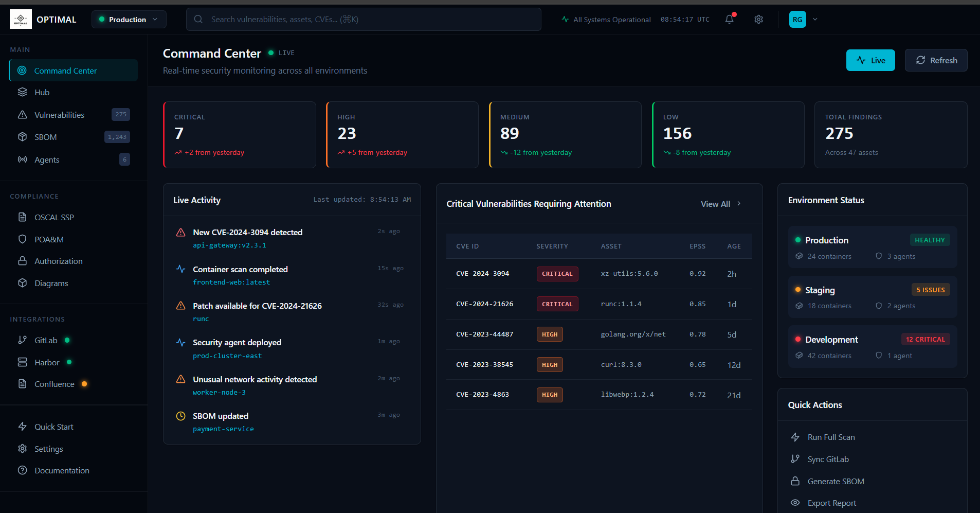This screenshot has width=980, height=513.
Task: Select the SBOM icon in the sidebar
Action: [23, 137]
